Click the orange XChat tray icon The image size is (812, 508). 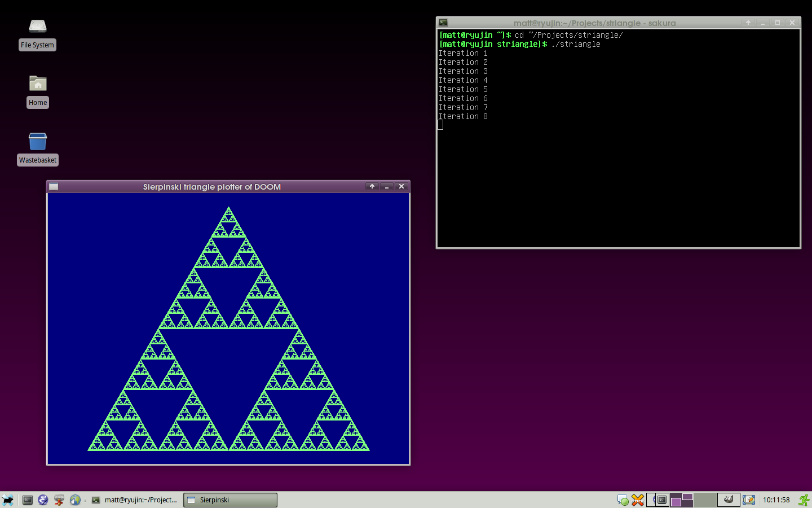[637, 500]
